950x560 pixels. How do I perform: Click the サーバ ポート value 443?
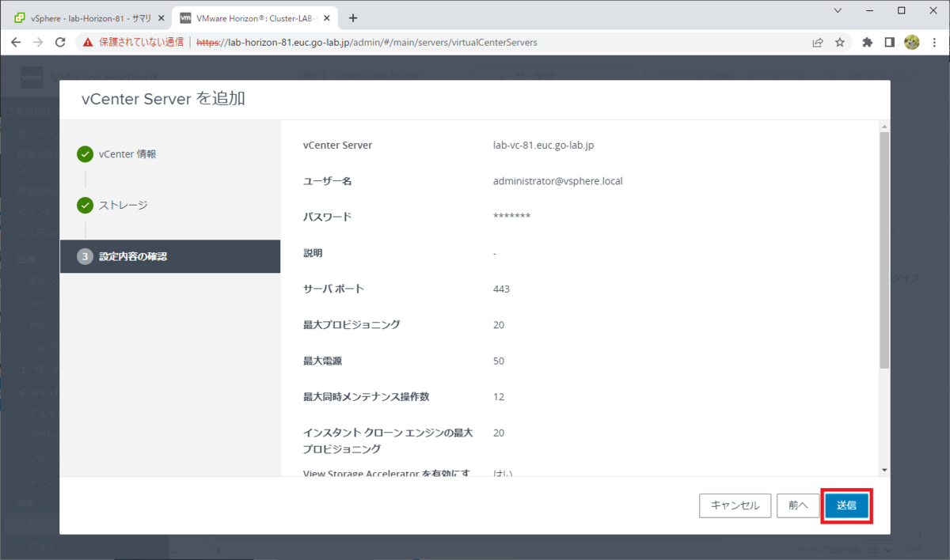tap(501, 289)
